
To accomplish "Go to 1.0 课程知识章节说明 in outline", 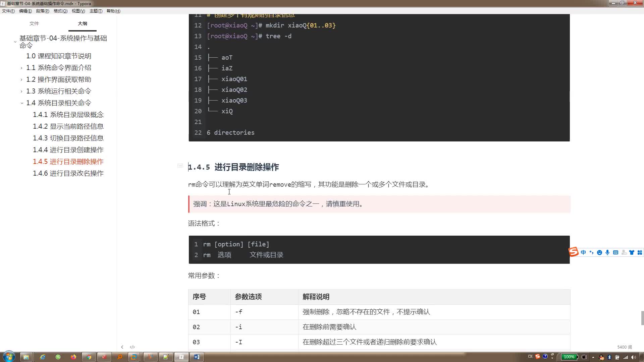I will [59, 56].
